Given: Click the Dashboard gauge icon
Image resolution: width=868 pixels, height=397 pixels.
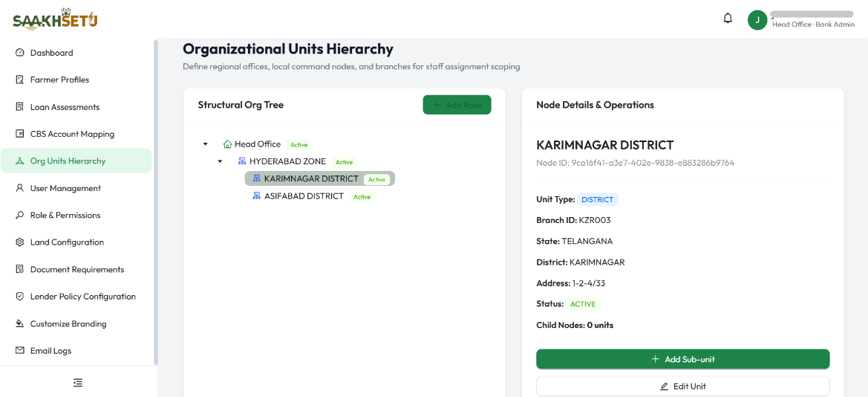Looking at the screenshot, I should point(20,53).
